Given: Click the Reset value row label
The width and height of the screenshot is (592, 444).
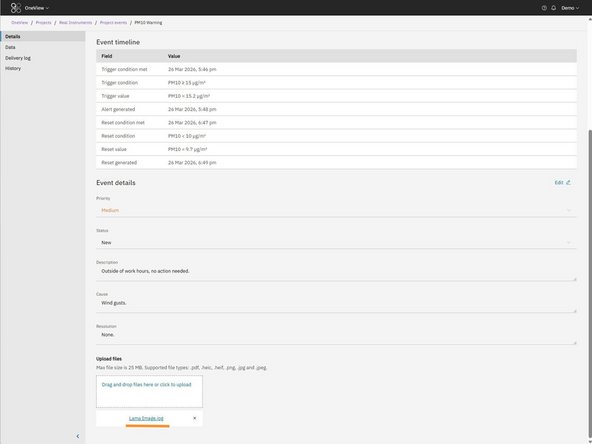Looking at the screenshot, I should (114, 150).
